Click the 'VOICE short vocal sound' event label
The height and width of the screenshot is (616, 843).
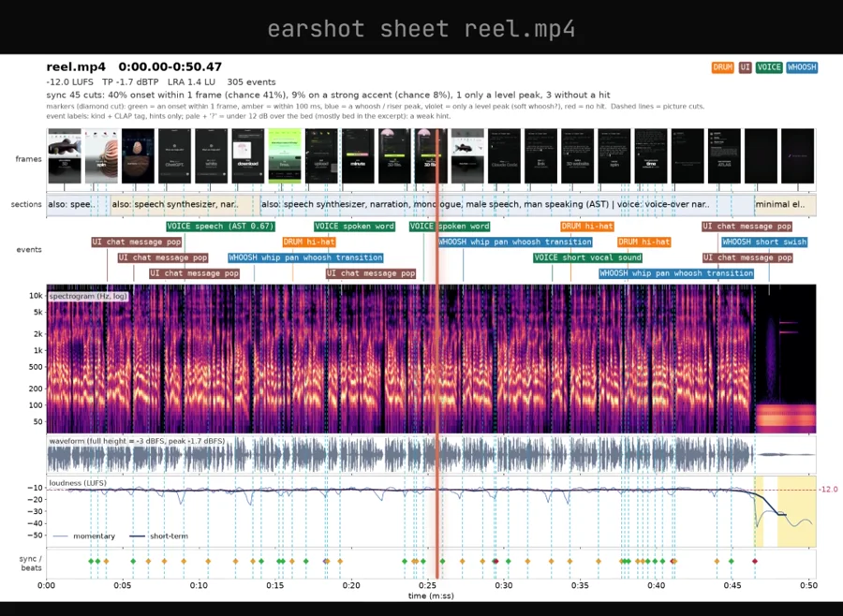click(587, 257)
